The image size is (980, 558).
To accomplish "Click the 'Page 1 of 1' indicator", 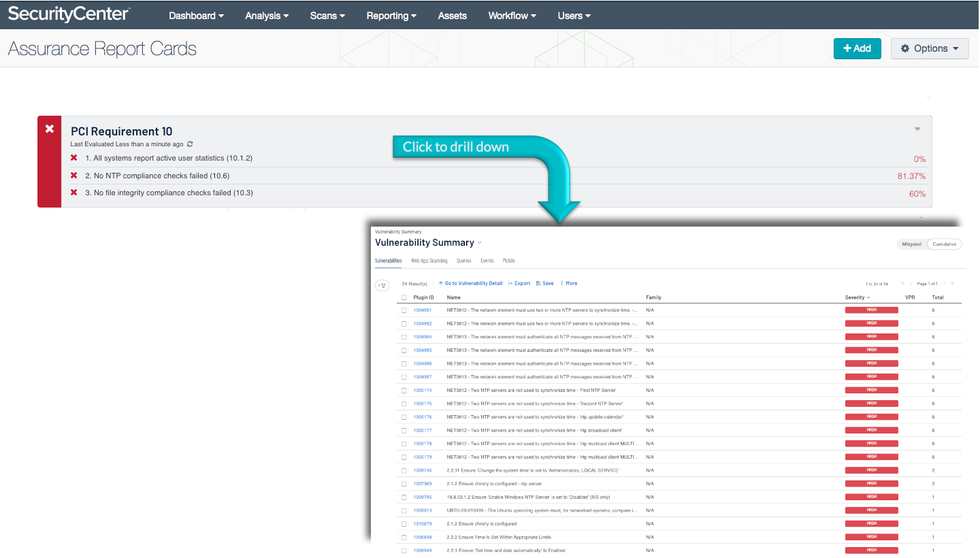I will (x=928, y=283).
